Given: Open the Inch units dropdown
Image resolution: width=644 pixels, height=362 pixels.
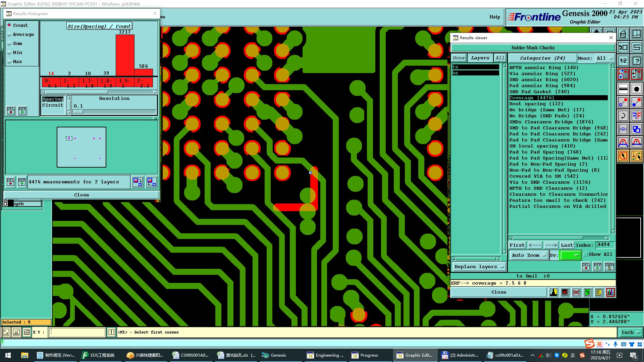Looking at the screenshot, I should tap(630, 332).
